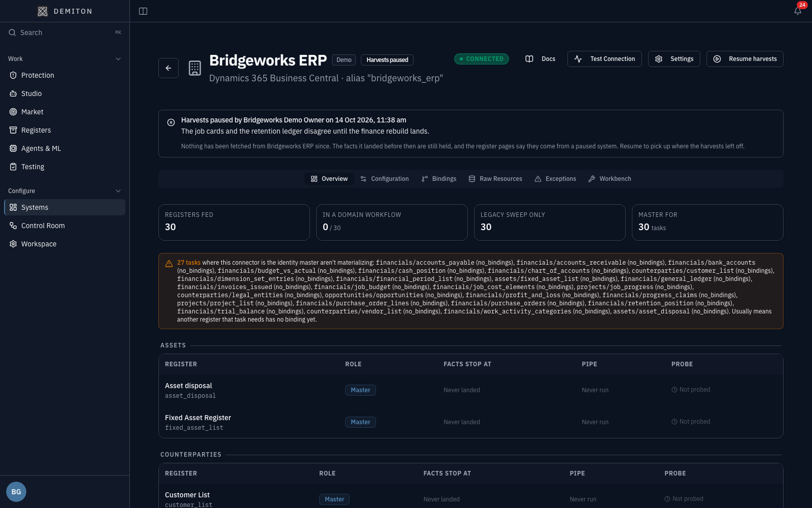Collapse the Work sidebar section
The height and width of the screenshot is (508, 812).
pos(118,59)
